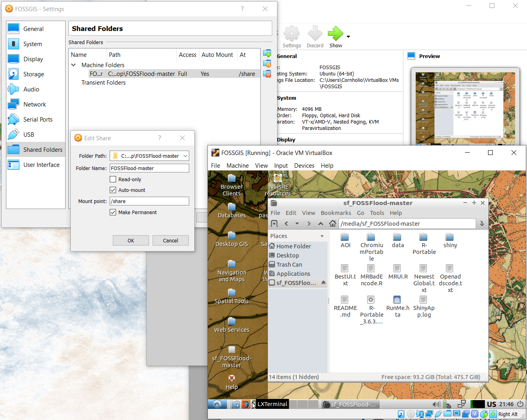Select System in Settings sidebar
Viewport: 527px width, 420px height.
[x=36, y=44]
